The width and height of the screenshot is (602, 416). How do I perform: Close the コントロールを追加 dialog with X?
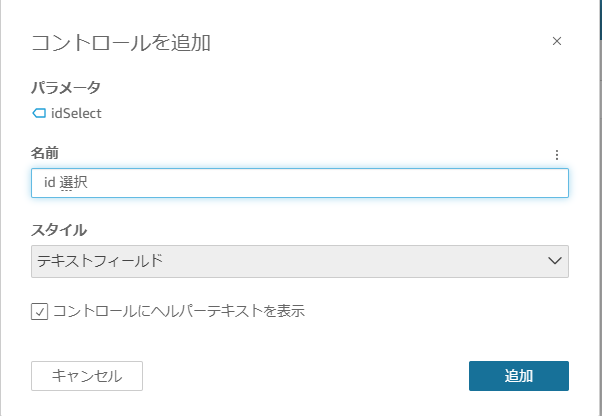[x=557, y=41]
